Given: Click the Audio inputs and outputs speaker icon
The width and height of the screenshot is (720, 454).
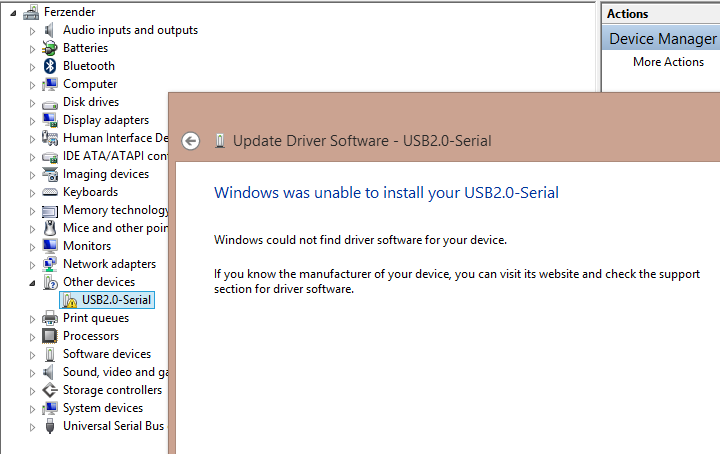Looking at the screenshot, I should pyautogui.click(x=49, y=30).
